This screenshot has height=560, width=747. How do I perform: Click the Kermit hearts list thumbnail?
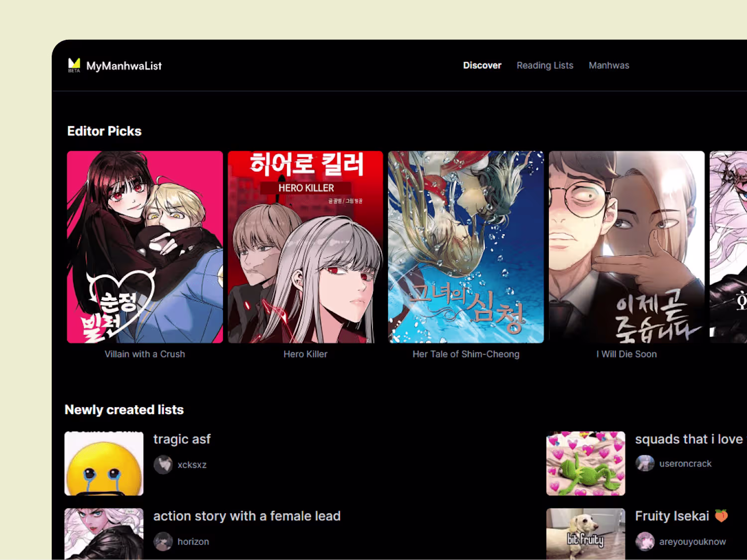pos(586,463)
